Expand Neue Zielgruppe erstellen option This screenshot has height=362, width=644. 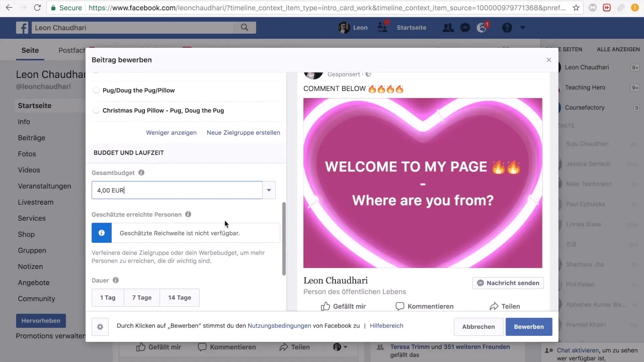point(243,132)
